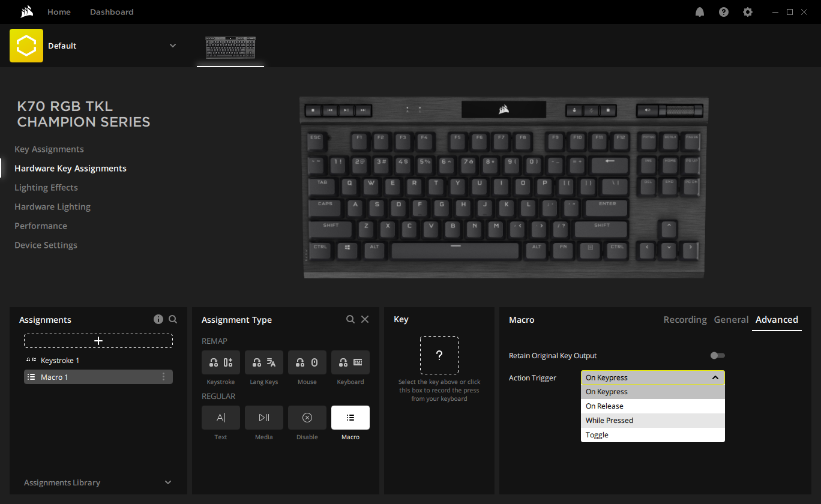Choose the Keystroke remap type

click(221, 362)
